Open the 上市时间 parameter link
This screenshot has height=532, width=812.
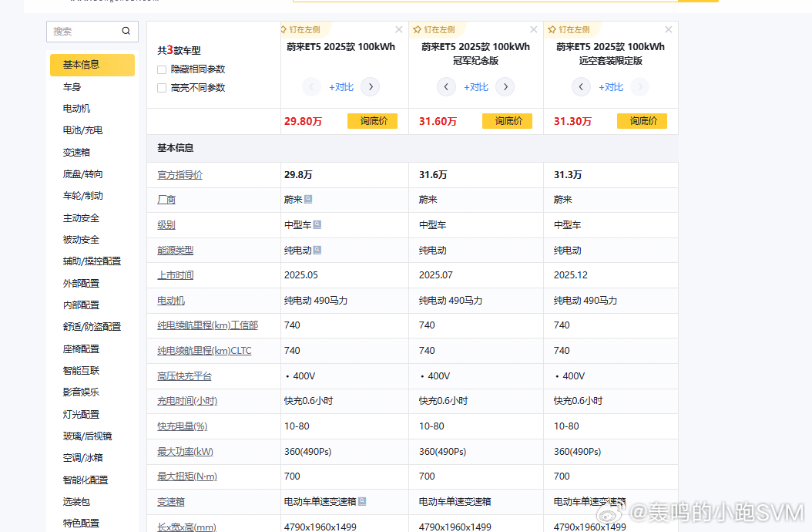tap(175, 274)
